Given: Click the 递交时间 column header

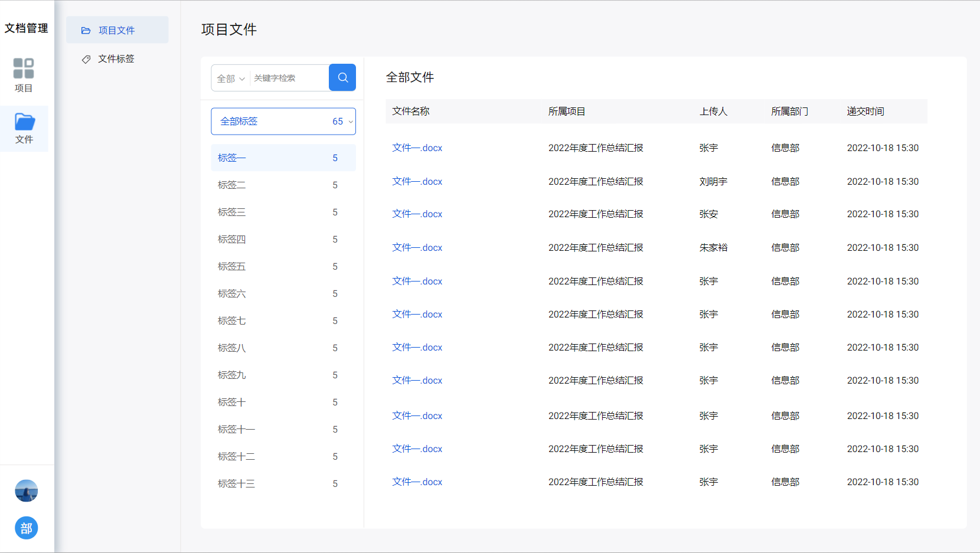Looking at the screenshot, I should pyautogui.click(x=865, y=112).
